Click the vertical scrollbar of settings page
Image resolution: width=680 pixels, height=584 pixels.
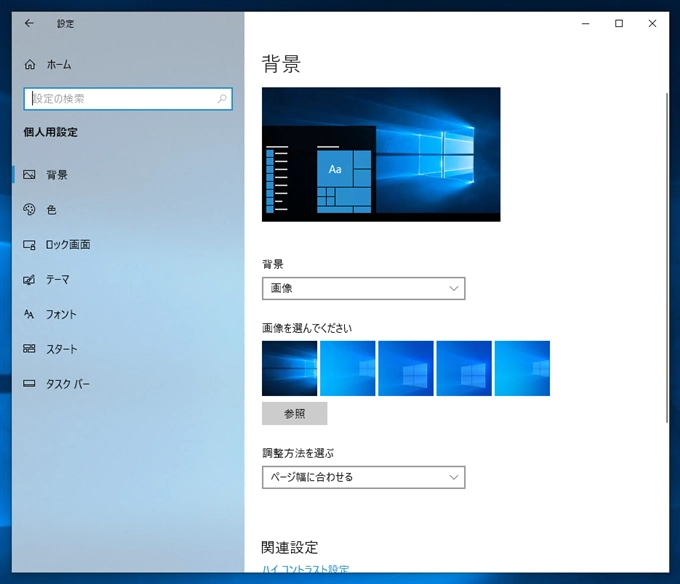[667, 258]
